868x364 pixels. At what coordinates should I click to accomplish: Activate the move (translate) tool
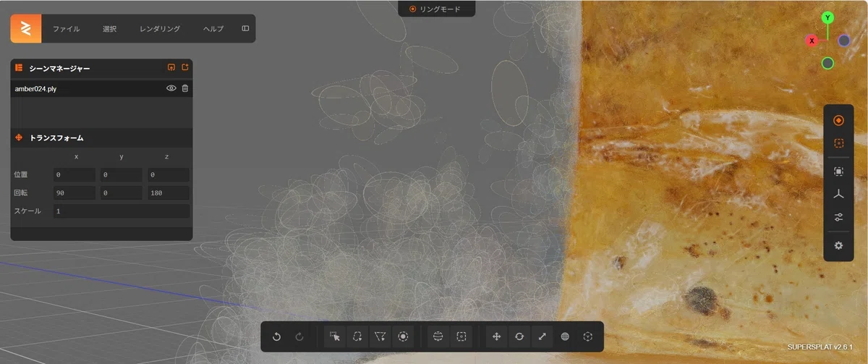point(496,337)
